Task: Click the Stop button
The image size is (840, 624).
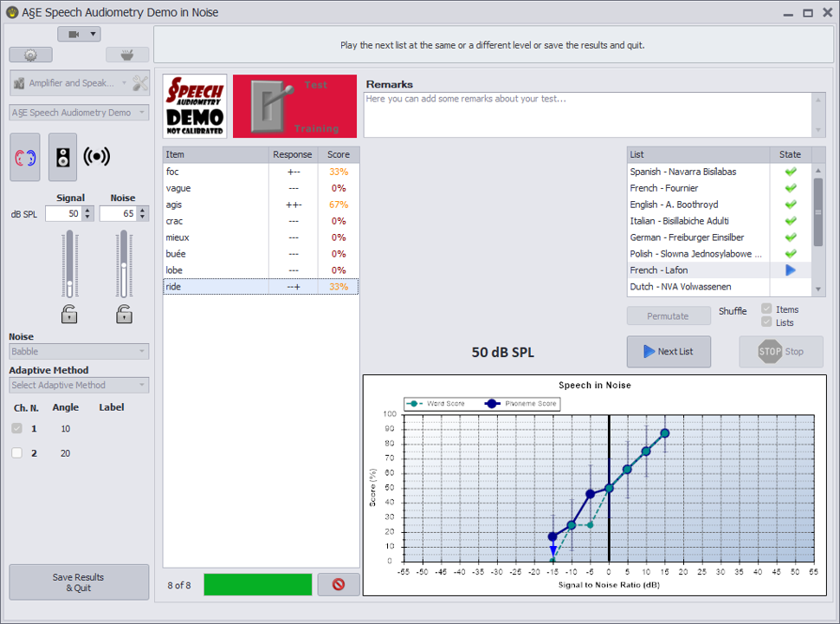Action: pyautogui.click(x=781, y=352)
